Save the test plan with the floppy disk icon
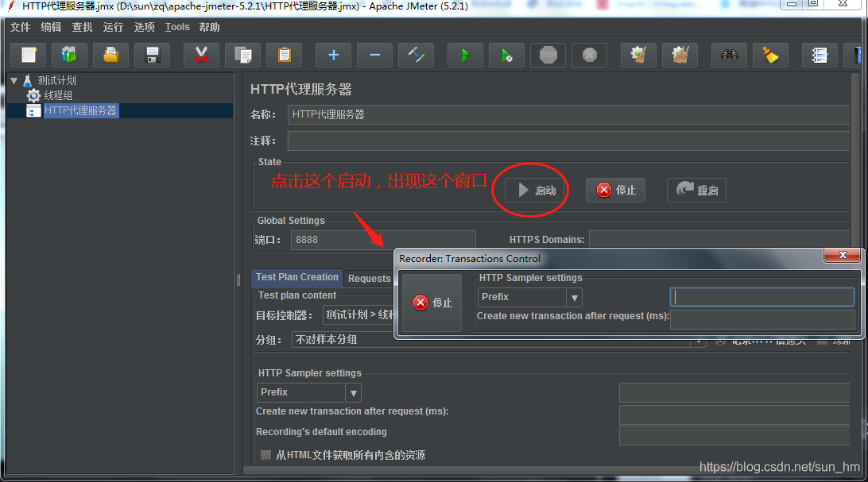Viewport: 868px width, 482px height. pos(153,55)
